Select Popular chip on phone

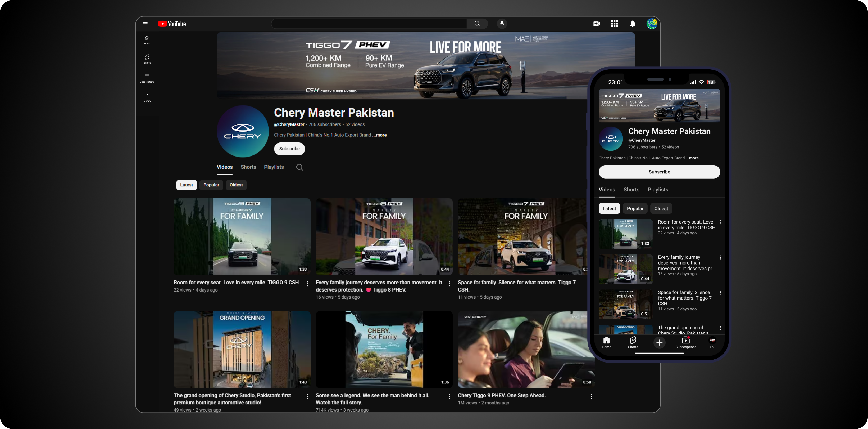coord(635,208)
